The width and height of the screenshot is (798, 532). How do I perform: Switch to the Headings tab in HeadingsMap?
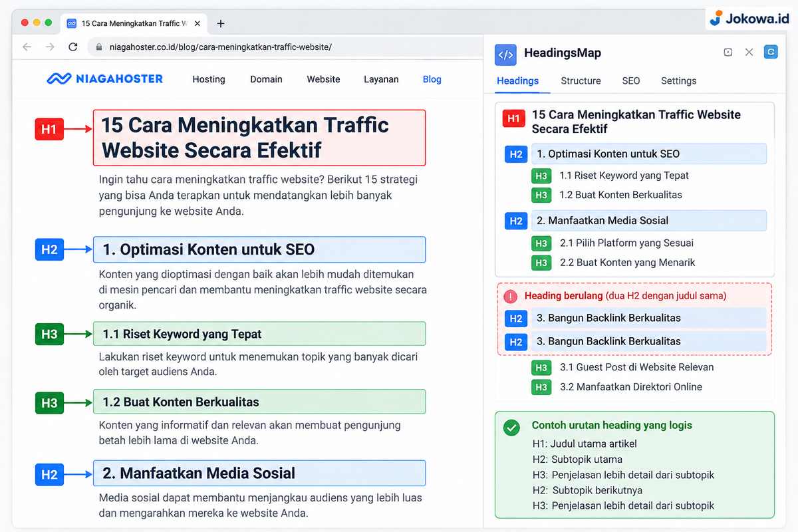[518, 81]
